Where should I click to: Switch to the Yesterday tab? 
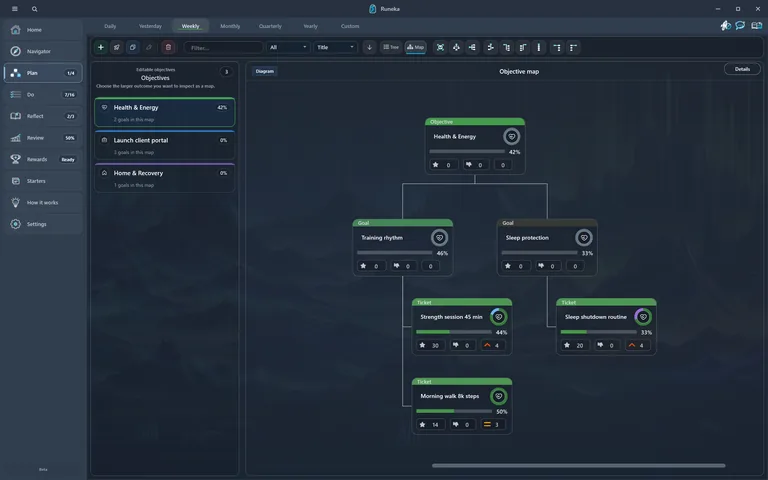pyautogui.click(x=150, y=26)
